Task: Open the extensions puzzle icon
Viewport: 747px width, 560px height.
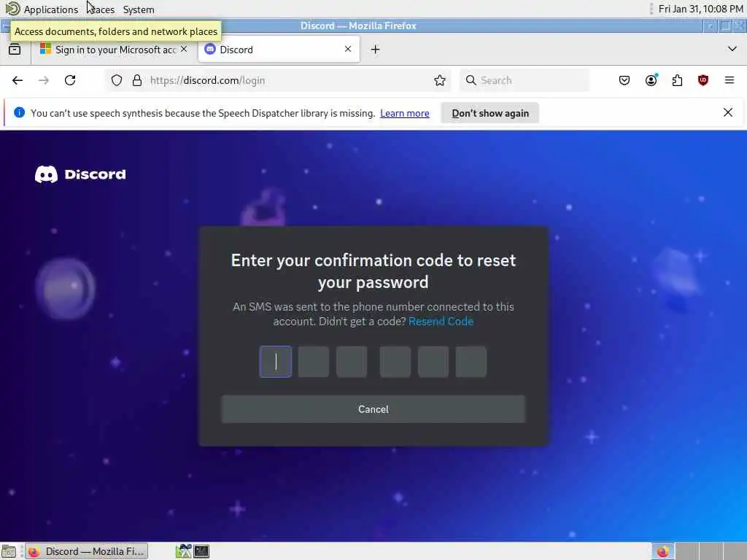Action: (x=677, y=80)
